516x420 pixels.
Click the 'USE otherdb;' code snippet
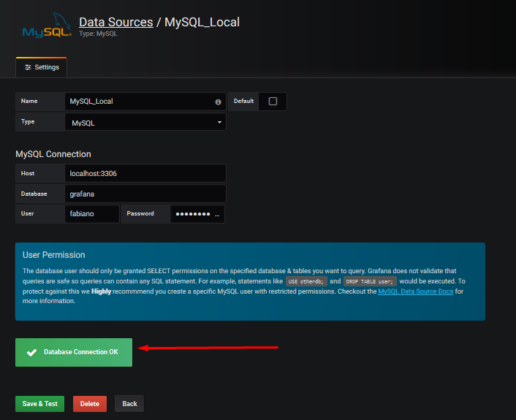[306, 281]
